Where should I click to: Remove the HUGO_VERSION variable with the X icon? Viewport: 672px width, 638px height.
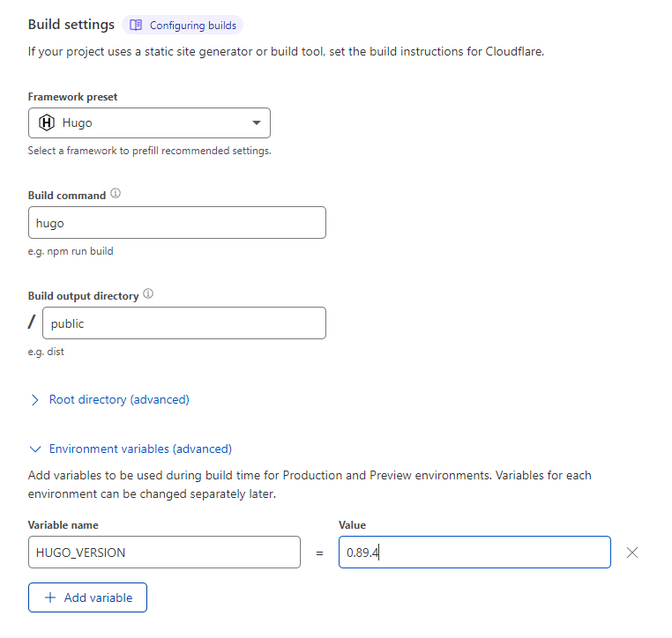click(631, 553)
